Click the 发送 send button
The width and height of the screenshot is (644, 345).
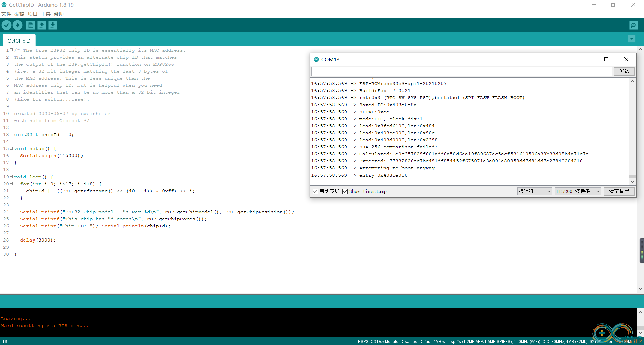click(x=624, y=71)
